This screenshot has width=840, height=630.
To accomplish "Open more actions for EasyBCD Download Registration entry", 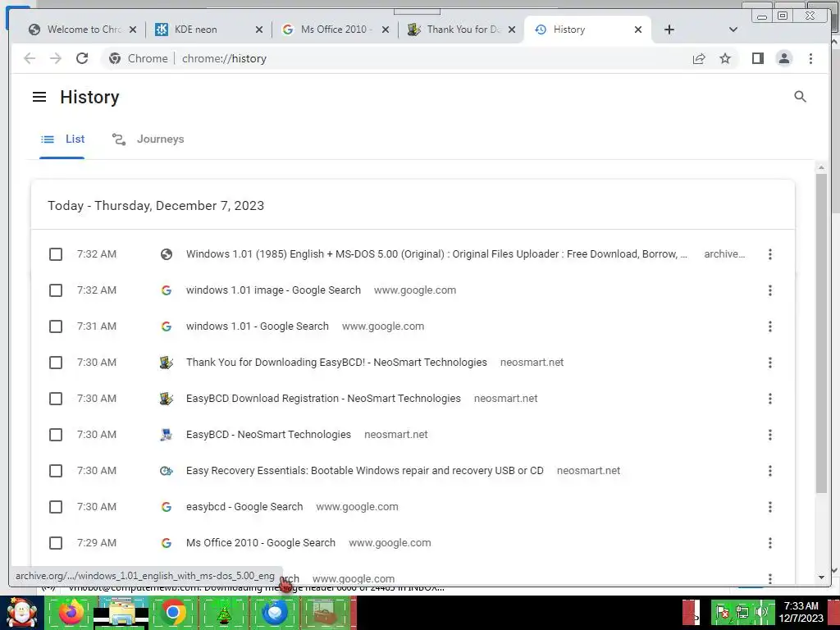I will (769, 399).
